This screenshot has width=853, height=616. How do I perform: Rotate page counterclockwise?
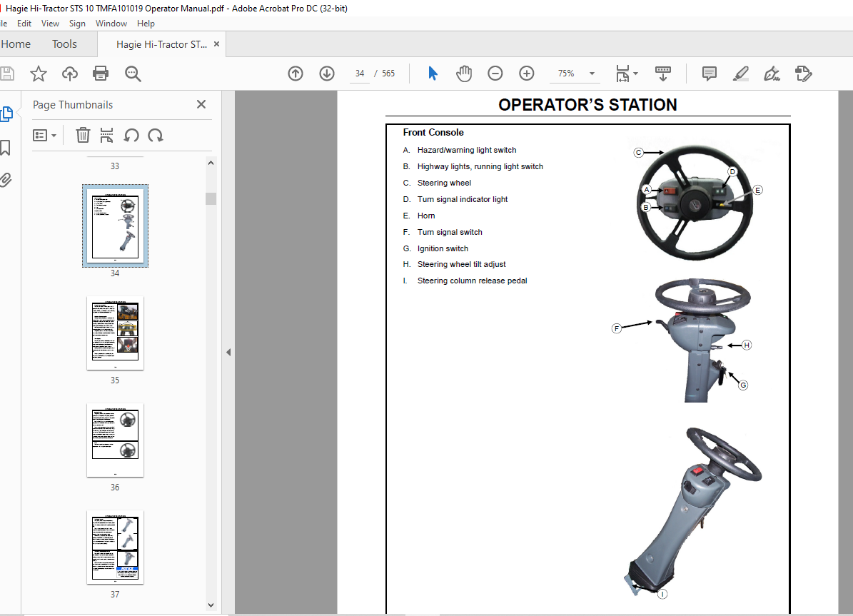coord(131,135)
